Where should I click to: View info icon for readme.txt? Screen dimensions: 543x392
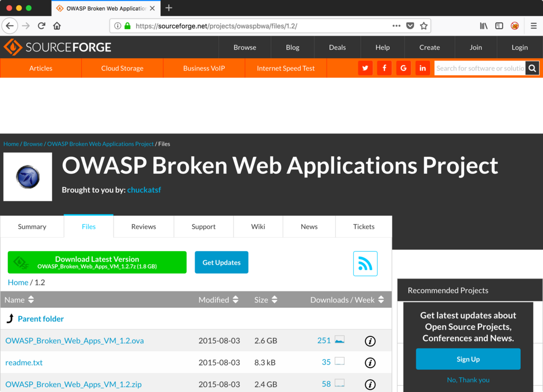(x=370, y=362)
